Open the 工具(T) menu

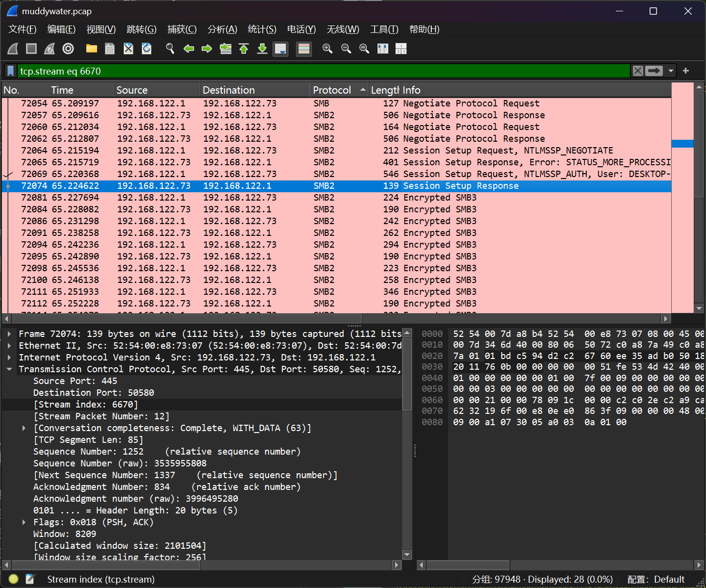point(384,29)
